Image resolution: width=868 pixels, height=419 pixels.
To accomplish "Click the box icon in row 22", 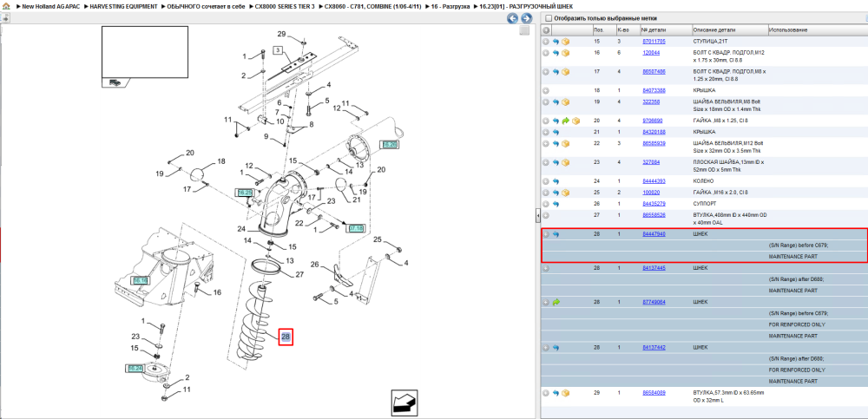I will click(565, 143).
